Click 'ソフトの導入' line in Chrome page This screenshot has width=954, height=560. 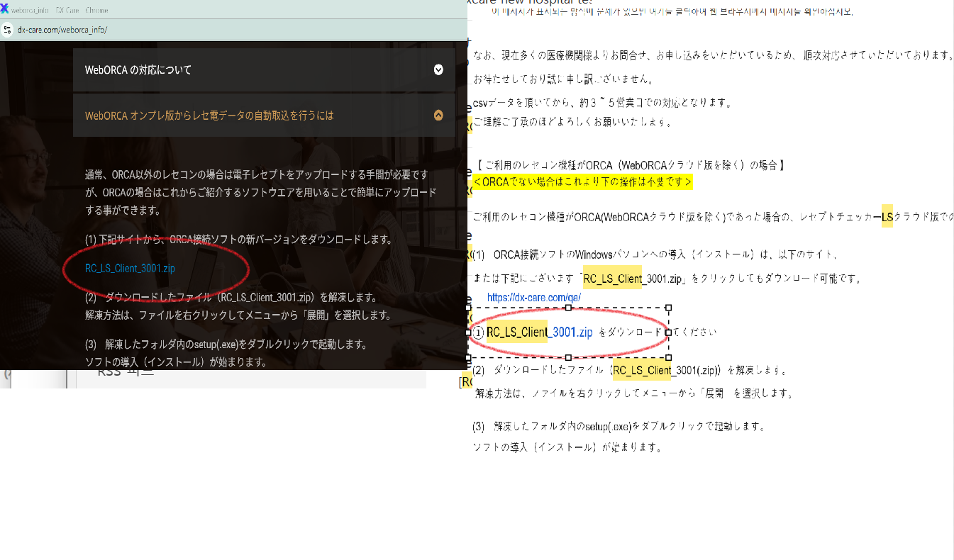click(175, 362)
